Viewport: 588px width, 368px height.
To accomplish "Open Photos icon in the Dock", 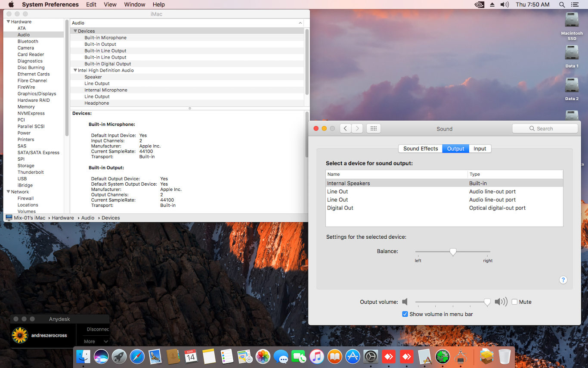I will (x=263, y=356).
